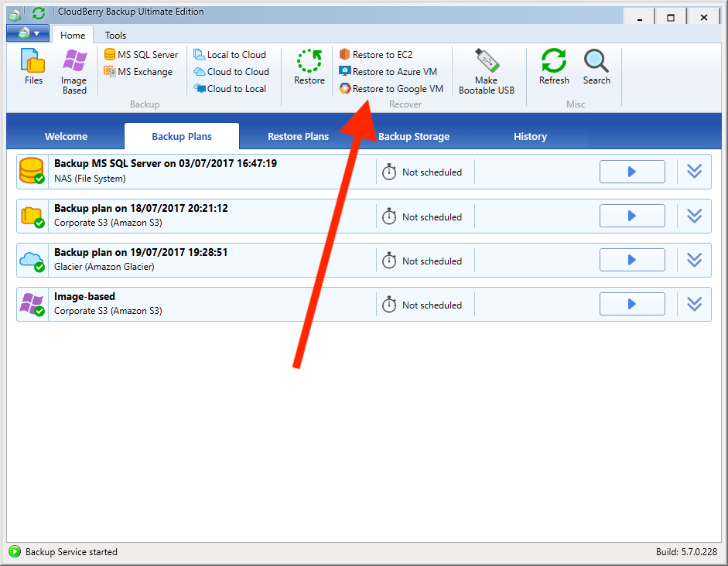
Task: Click 'Backup MS SQL Server on 03/07/2017 16:47:19' title
Action: click(166, 163)
